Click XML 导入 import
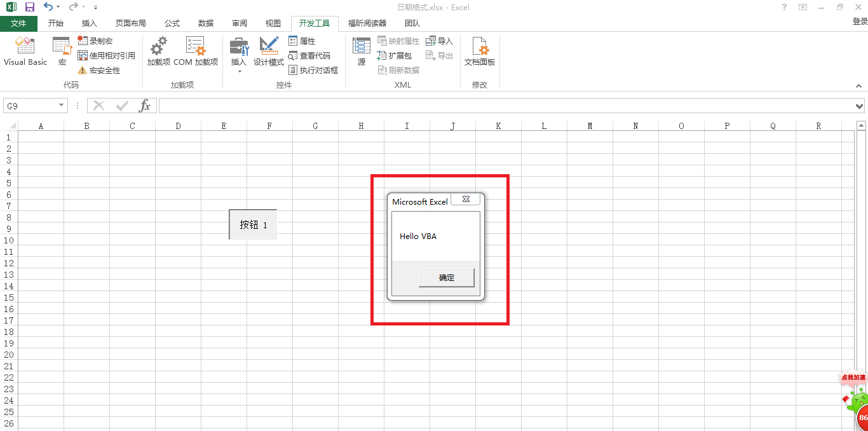 (440, 41)
